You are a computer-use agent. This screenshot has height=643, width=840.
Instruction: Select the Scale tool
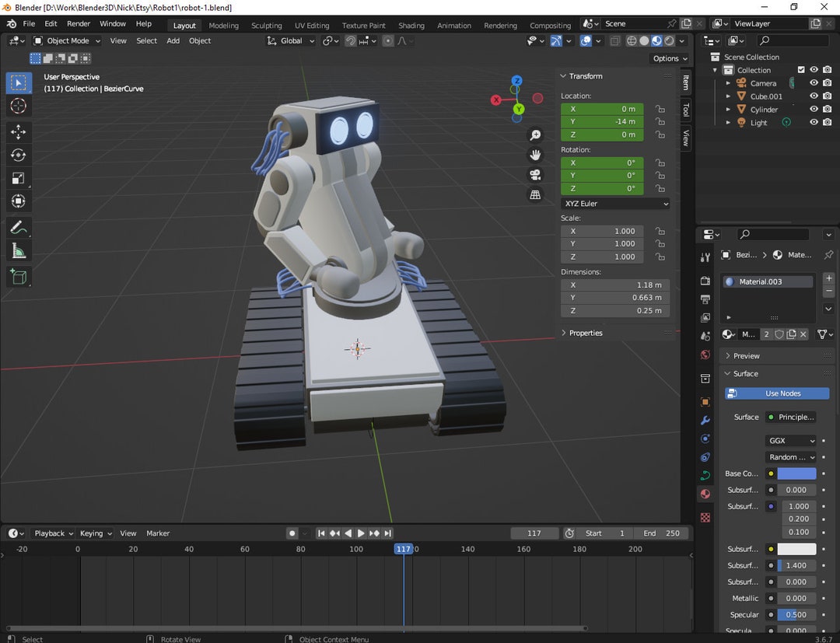19,178
